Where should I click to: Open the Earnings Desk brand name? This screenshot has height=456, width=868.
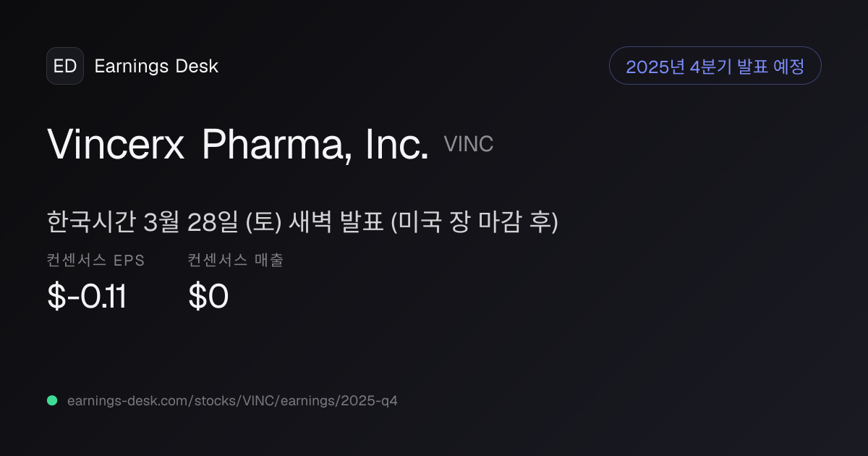coord(156,67)
